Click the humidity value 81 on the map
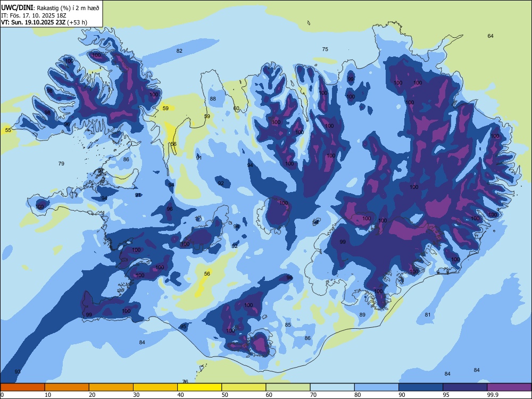The width and height of the screenshot is (532, 399). tap(428, 314)
